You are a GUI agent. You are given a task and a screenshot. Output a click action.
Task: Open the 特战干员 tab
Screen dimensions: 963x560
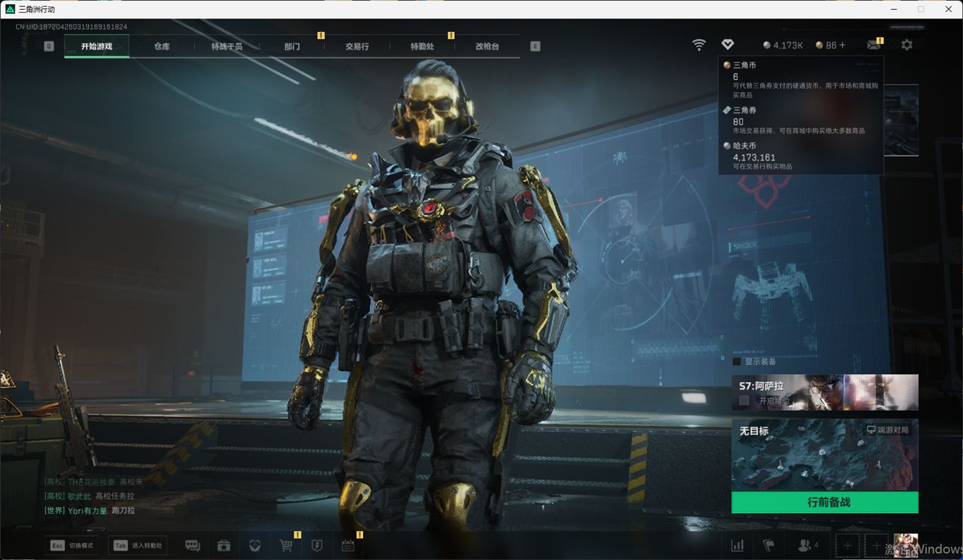(x=226, y=46)
